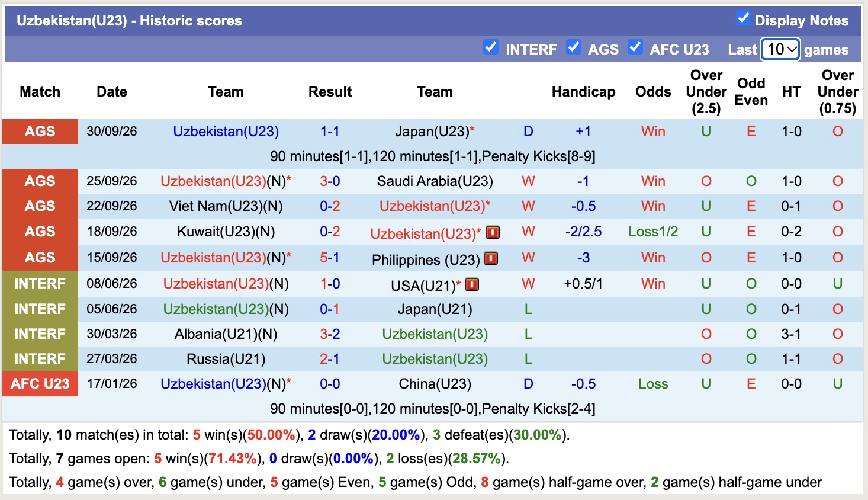Click red card icon beside USA(U21)

coord(472,284)
